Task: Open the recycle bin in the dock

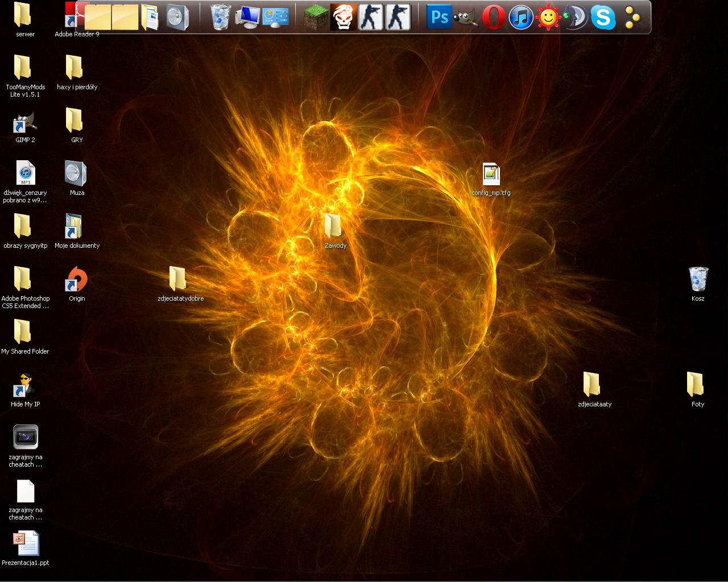Action: click(221, 17)
